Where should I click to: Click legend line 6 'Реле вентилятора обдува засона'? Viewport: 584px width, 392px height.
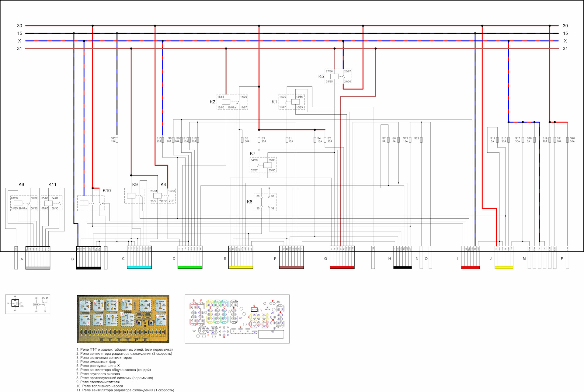point(113,370)
